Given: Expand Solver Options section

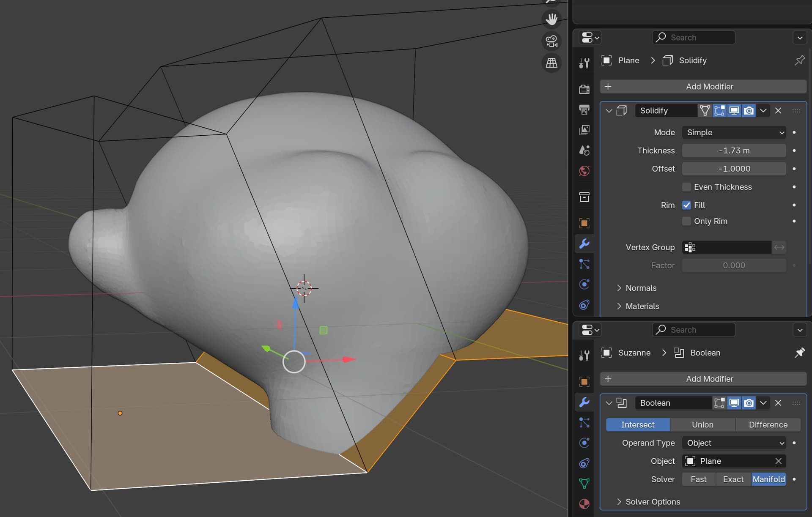Looking at the screenshot, I should [649, 502].
